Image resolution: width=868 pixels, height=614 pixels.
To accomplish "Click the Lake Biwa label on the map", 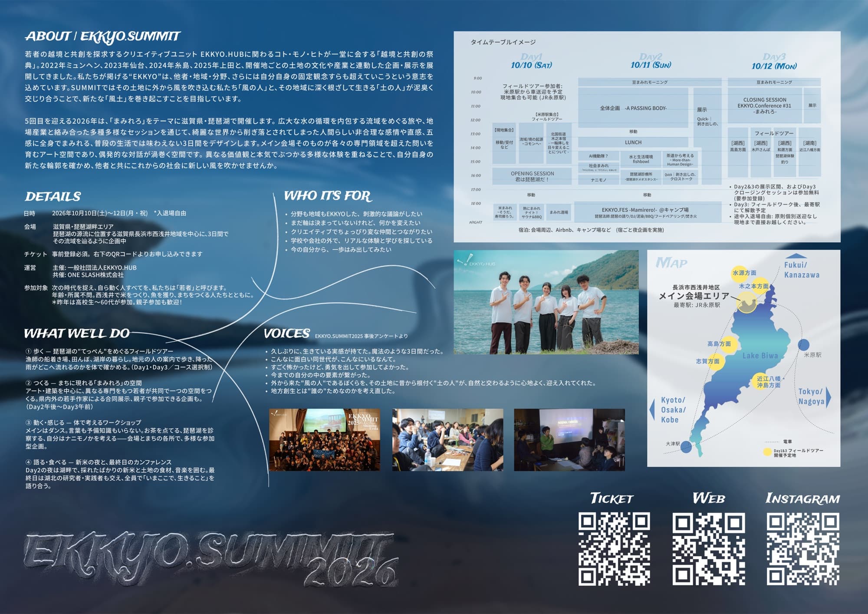I will pyautogui.click(x=760, y=356).
